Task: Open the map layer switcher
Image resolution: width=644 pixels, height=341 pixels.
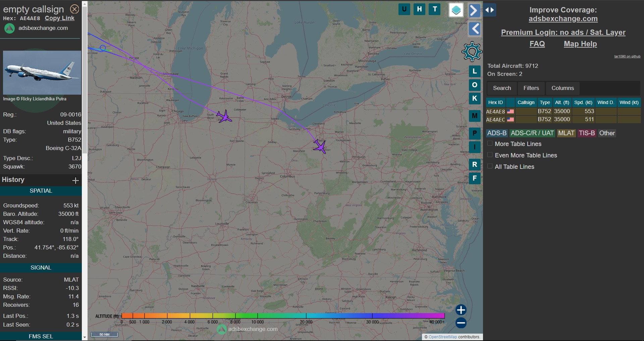Action: (456, 10)
